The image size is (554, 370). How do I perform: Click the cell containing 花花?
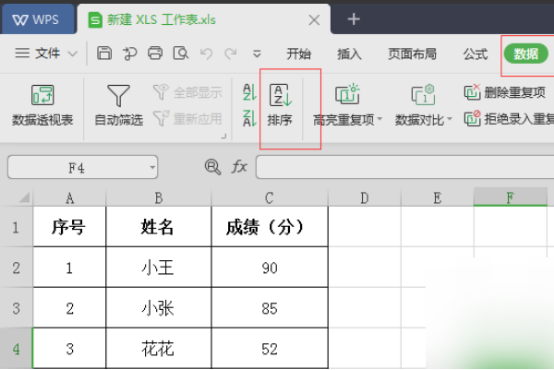[158, 349]
